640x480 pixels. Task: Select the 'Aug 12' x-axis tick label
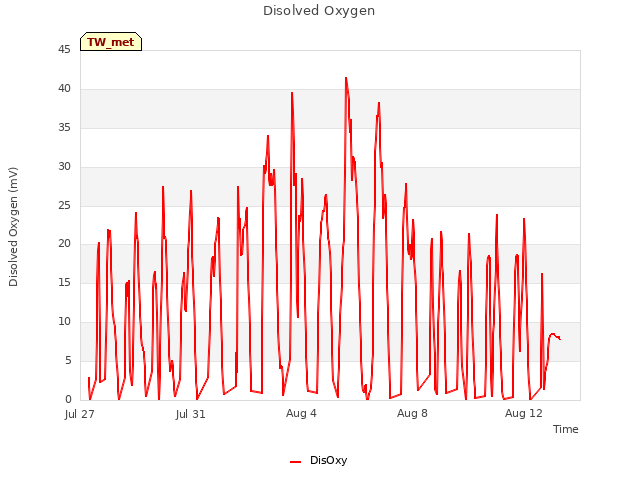(524, 413)
